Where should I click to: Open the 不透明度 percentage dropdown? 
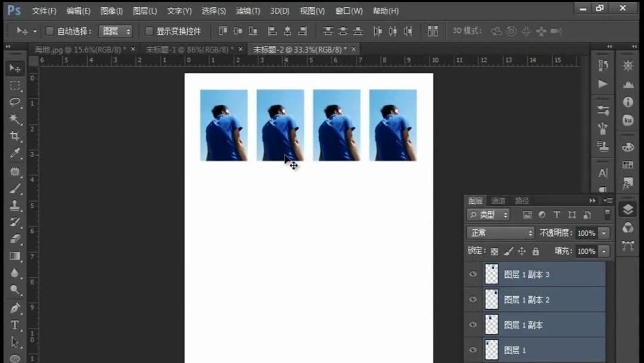pos(603,232)
